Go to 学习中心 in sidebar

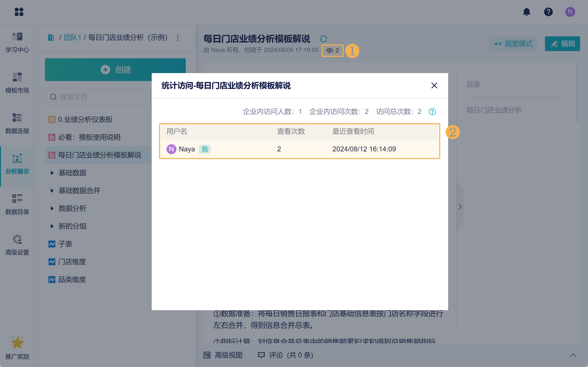click(x=17, y=42)
